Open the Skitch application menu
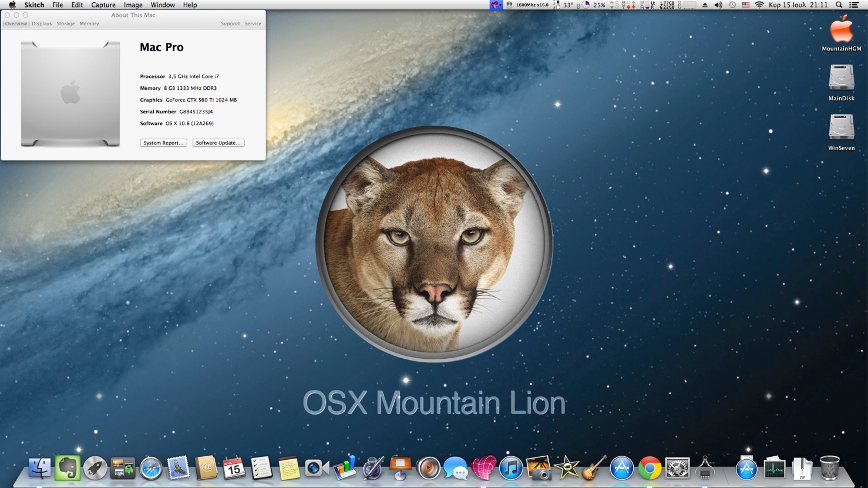Screen dimensions: 868x488 click(x=34, y=5)
